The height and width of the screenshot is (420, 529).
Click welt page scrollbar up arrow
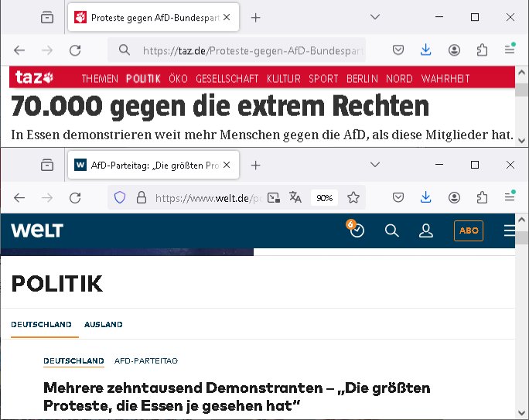click(x=521, y=220)
